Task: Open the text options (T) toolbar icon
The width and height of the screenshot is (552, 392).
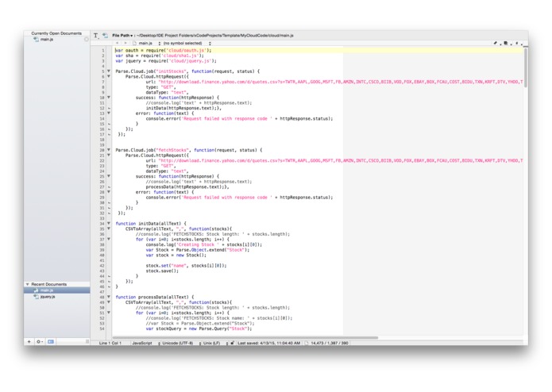Action: (x=96, y=36)
